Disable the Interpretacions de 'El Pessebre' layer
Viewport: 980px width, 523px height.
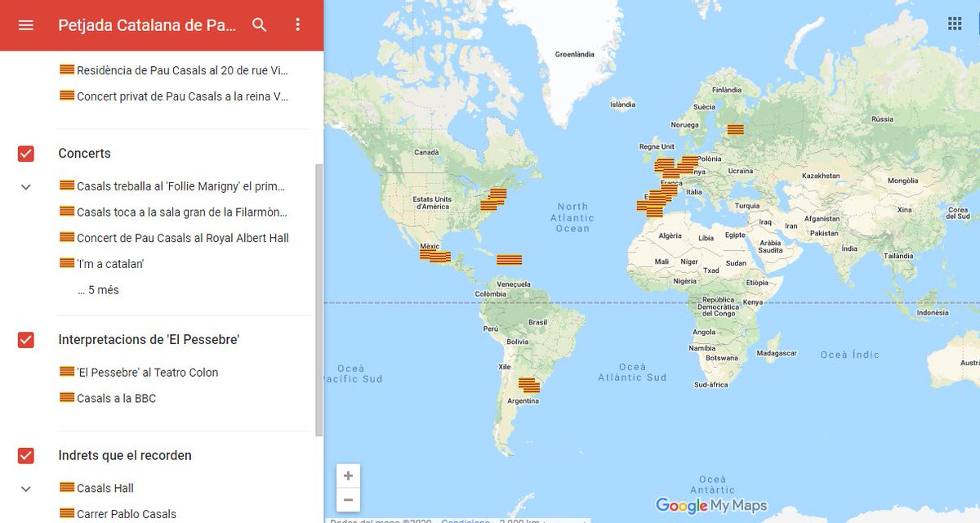(24, 339)
